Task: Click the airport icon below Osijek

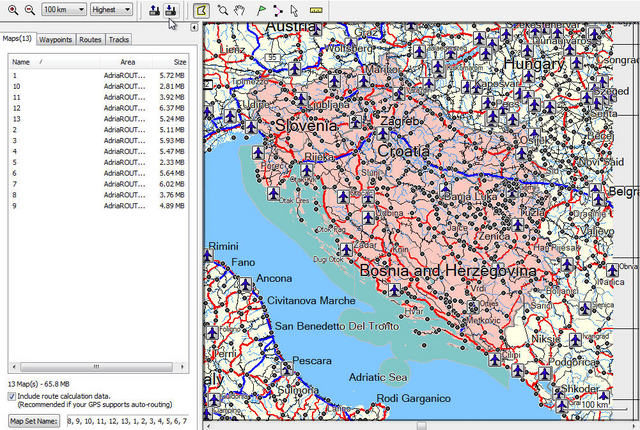Action: [522, 153]
